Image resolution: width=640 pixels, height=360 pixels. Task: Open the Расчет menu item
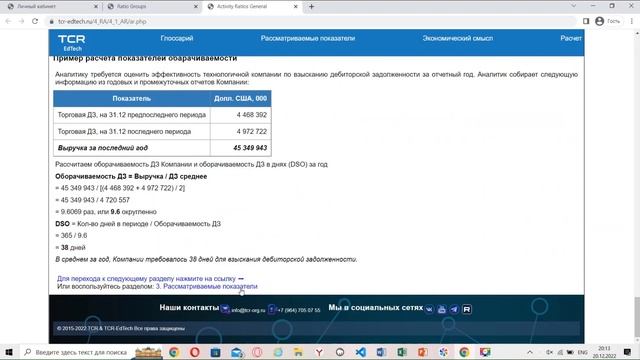(x=571, y=38)
